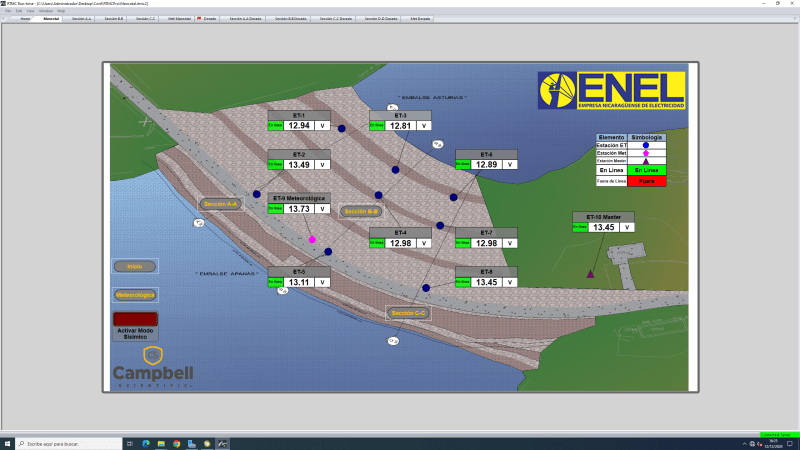Click the ET-1 green En línea status indicator
800x450 pixels.
pos(276,126)
